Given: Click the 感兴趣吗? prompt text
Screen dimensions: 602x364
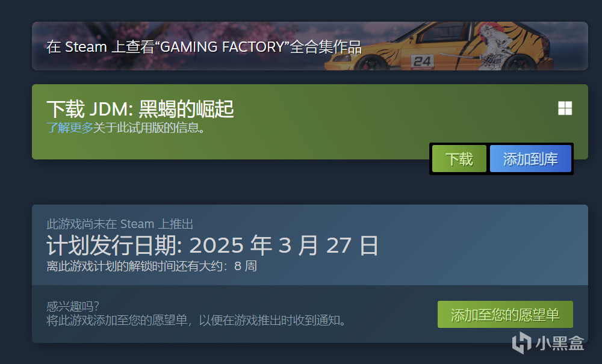Looking at the screenshot, I should click(73, 306).
